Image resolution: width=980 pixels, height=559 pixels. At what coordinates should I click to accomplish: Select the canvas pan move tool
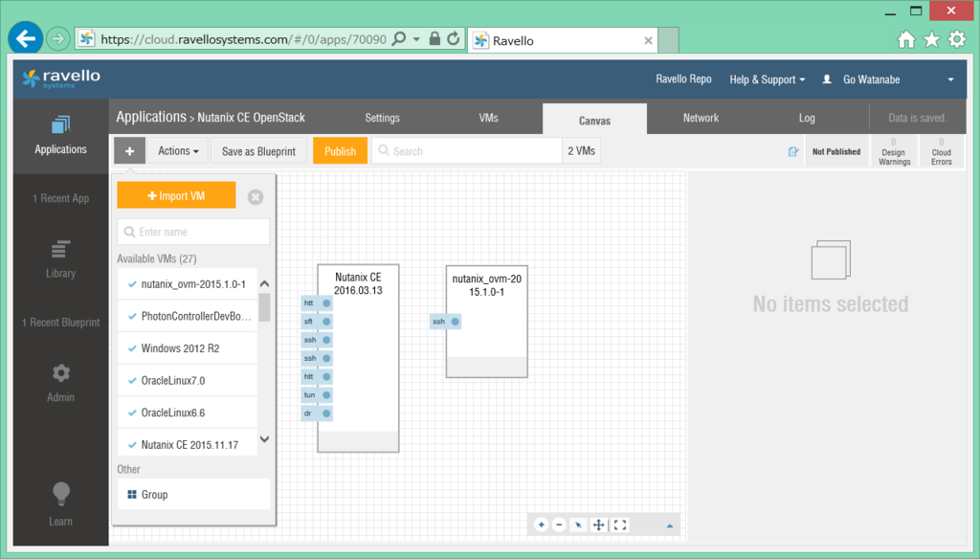(598, 525)
